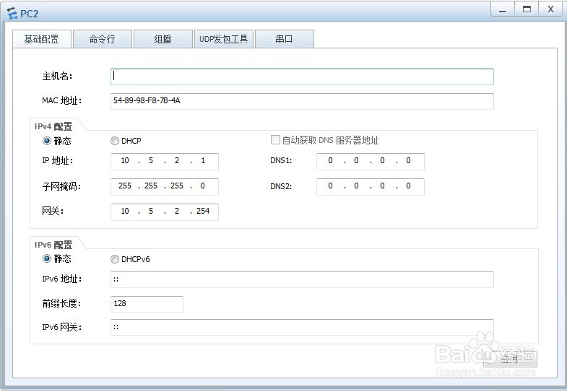Click the 前缀长度 label
The width and height of the screenshot is (567, 392).
61,303
